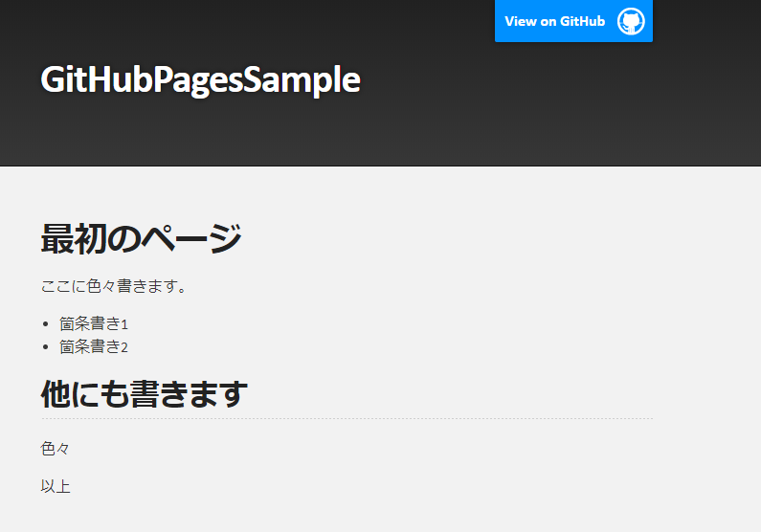Click the list item "箇条書き2"
Viewport: 761px width, 532px height.
(x=94, y=346)
